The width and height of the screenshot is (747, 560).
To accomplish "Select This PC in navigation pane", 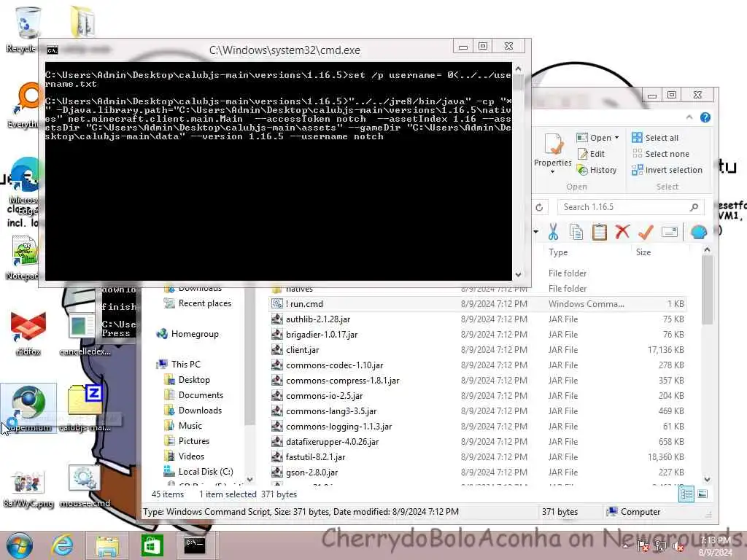I will (x=179, y=365).
